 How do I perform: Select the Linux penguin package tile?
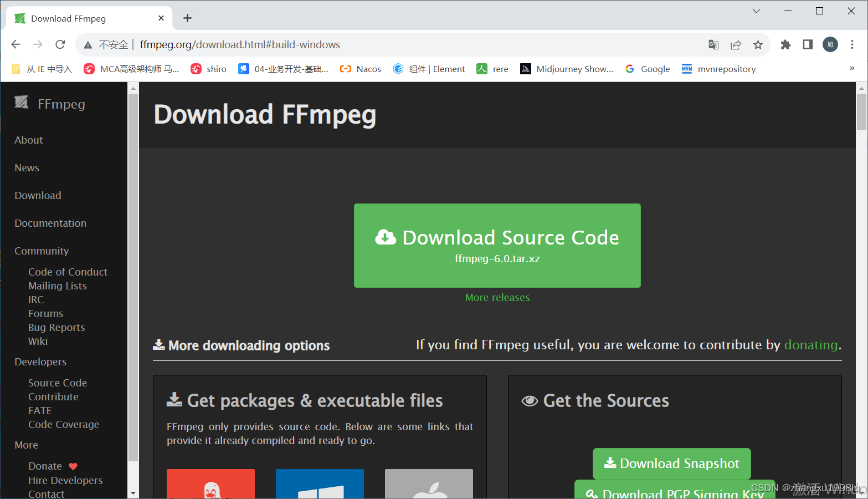[x=210, y=483]
